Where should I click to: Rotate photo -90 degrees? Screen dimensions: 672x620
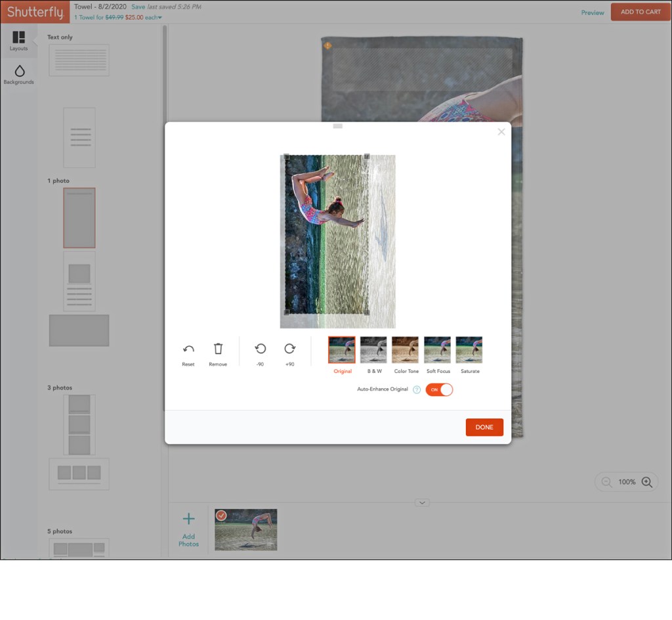pyautogui.click(x=260, y=349)
